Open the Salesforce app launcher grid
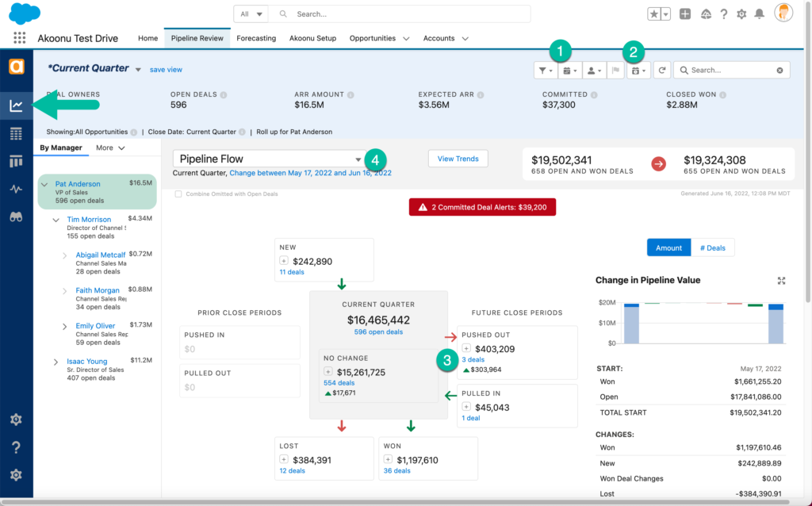The image size is (812, 506). 20,38
